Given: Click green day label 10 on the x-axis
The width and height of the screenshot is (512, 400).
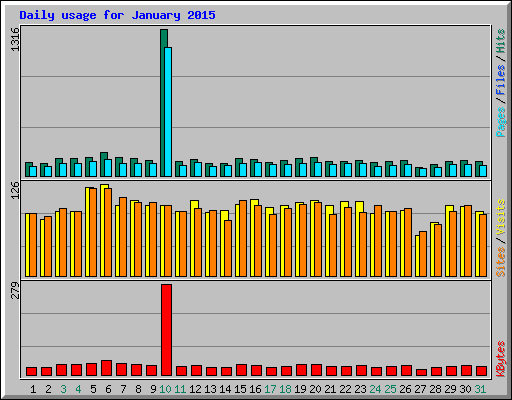Looking at the screenshot, I should point(165,389).
